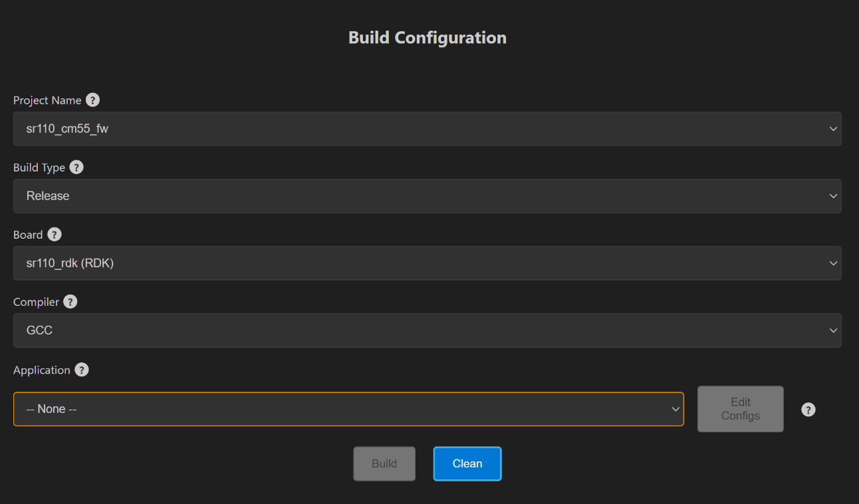859x504 pixels.
Task: Click the help icon beside Project Name
Action: (x=93, y=100)
